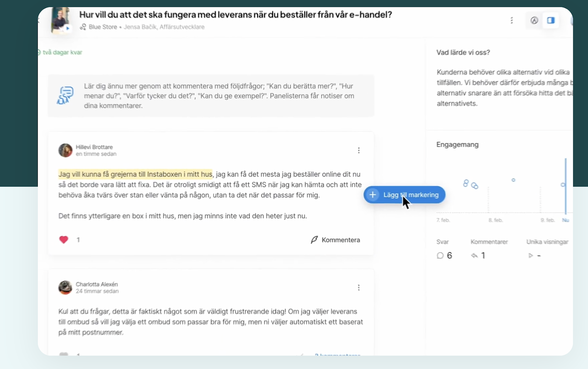
Task: Open the author profile photo with play badge
Action: point(61,20)
